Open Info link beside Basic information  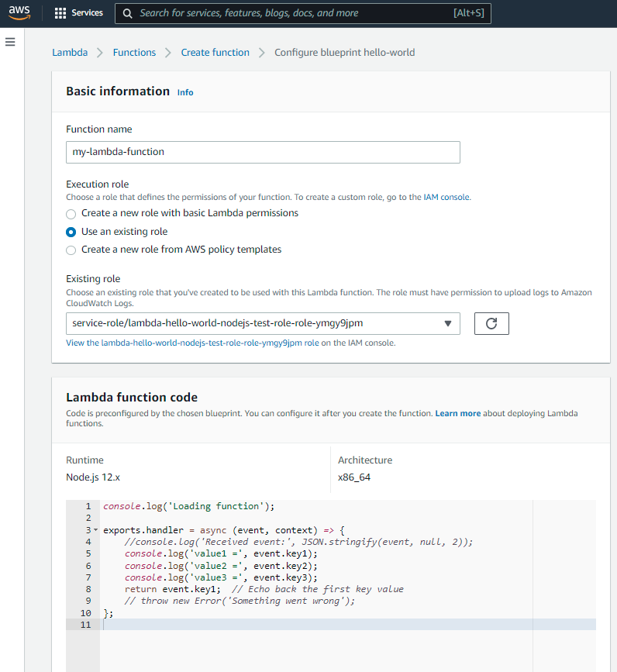[x=185, y=92]
